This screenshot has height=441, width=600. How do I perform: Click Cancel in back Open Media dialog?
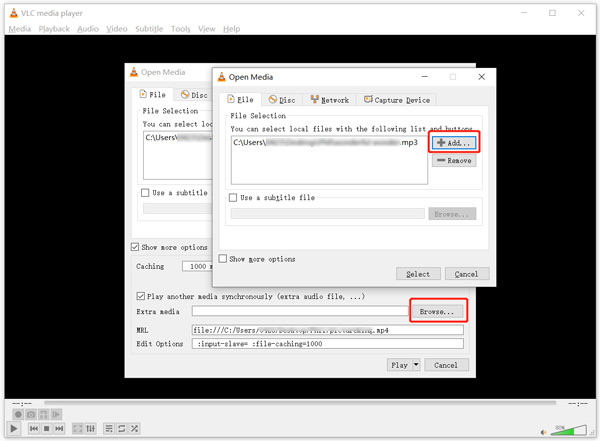pyautogui.click(x=446, y=365)
